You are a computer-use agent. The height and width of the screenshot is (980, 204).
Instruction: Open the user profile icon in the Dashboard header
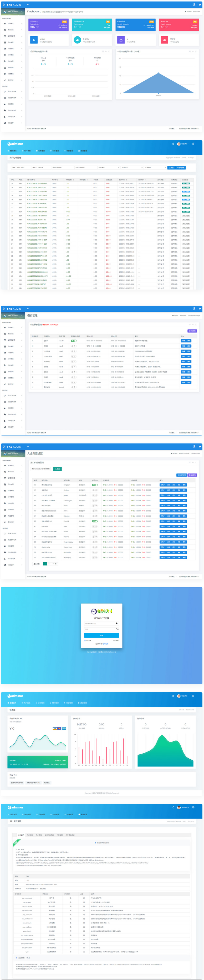[194, 4]
